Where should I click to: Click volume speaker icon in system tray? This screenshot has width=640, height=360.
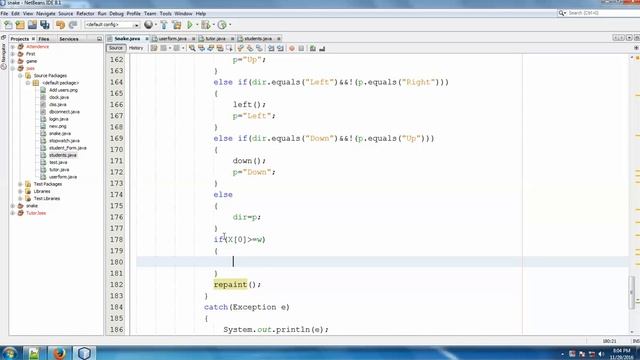click(601, 354)
